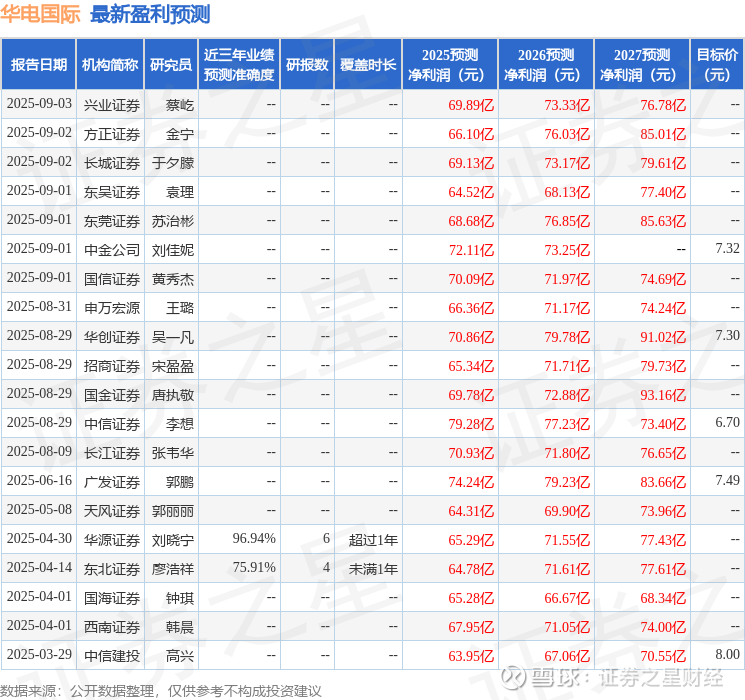This screenshot has height=700, width=745.
Task: Click analyst name 金宁
Action: pos(180,134)
